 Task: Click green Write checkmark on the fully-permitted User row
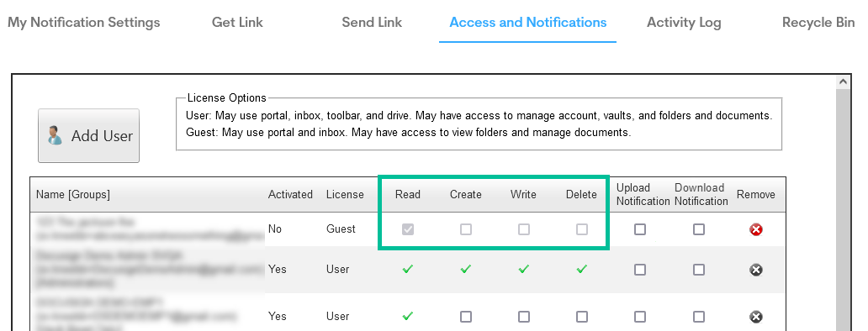tap(524, 269)
